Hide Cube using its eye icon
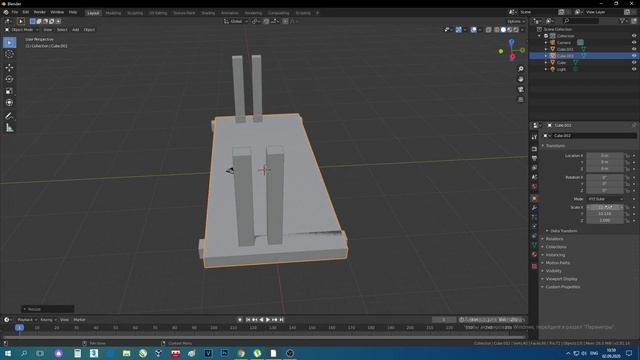Screen dimensions: 640x360 click(x=634, y=62)
